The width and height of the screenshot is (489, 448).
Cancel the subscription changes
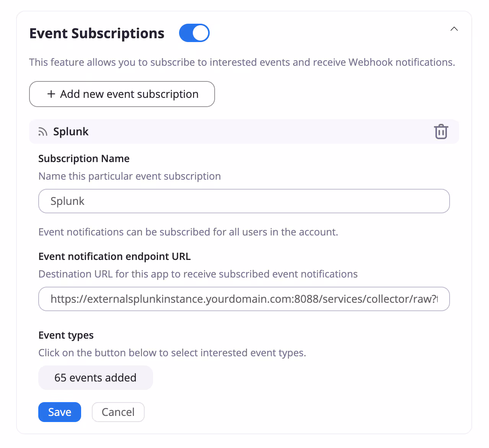coord(118,412)
